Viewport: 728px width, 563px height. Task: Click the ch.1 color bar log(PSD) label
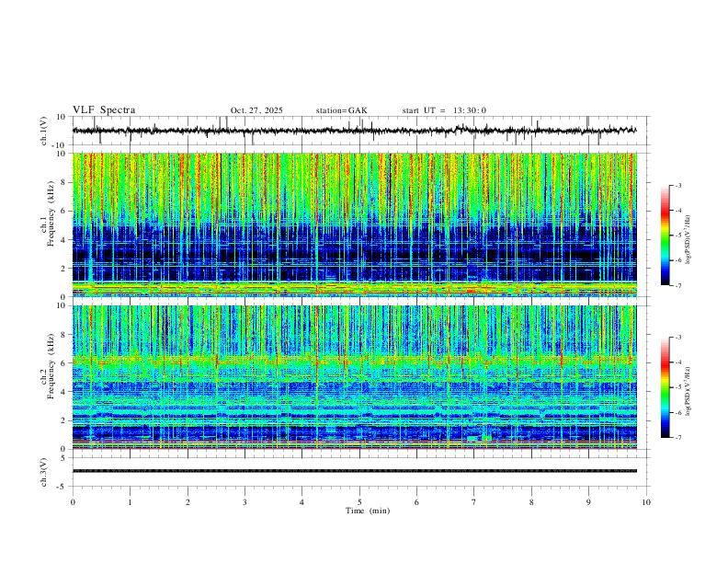688,240
